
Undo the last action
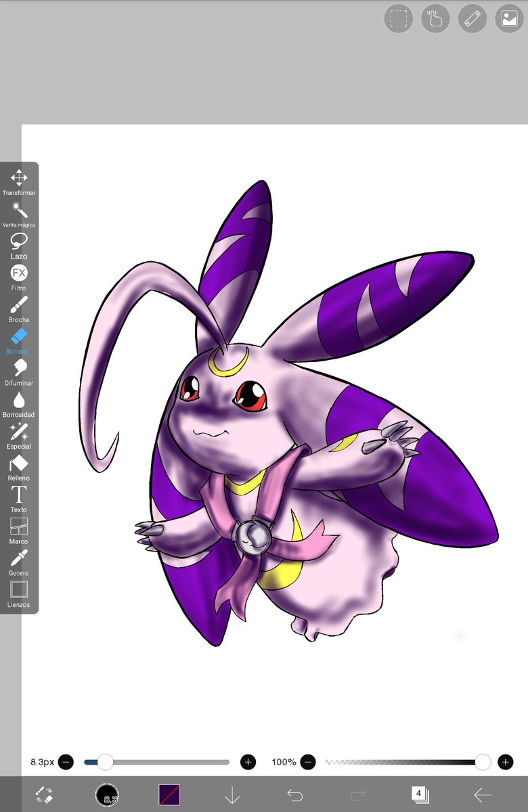(295, 795)
